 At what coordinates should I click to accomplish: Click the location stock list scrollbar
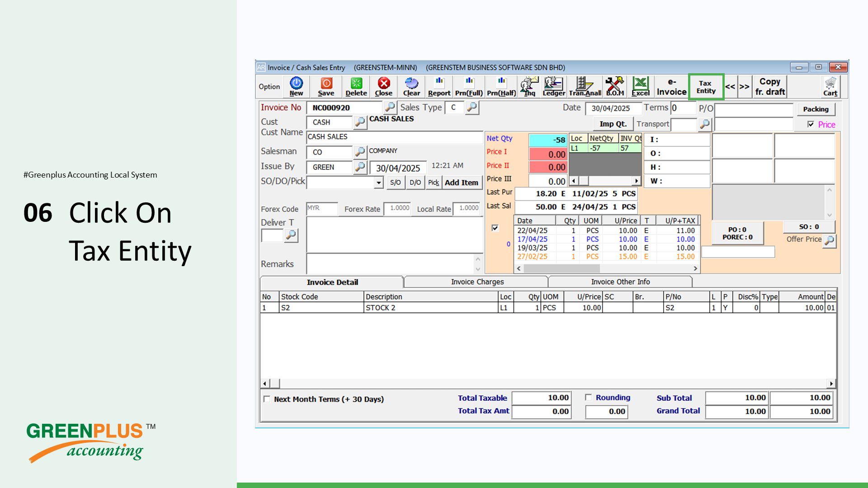605,181
